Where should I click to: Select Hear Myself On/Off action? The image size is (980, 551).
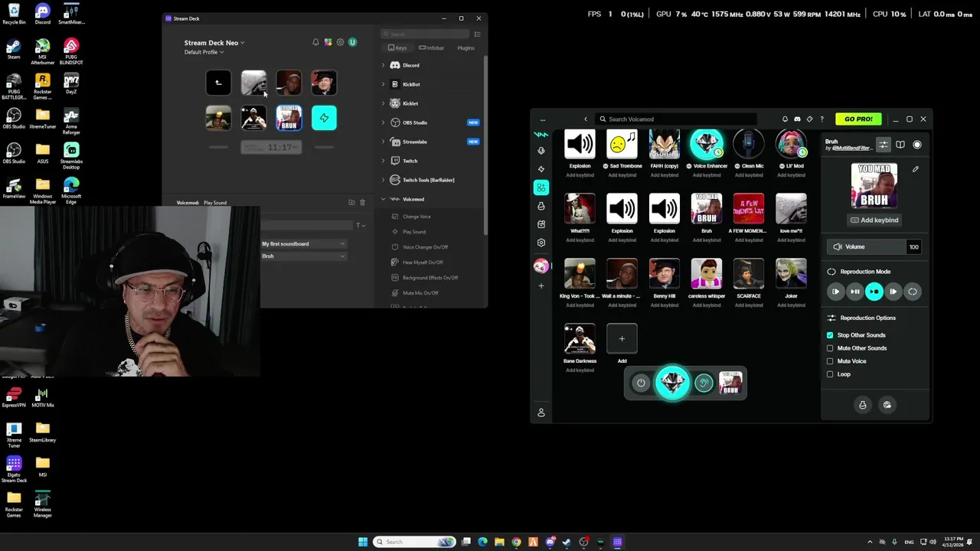click(423, 262)
